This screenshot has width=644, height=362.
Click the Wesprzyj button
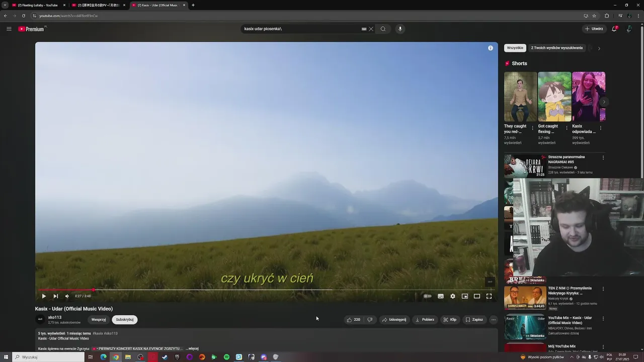click(99, 320)
